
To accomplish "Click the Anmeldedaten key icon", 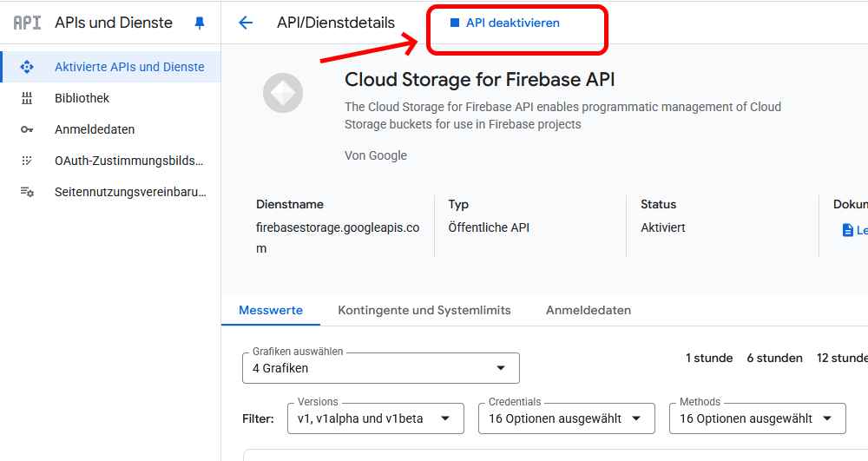I will click(27, 129).
